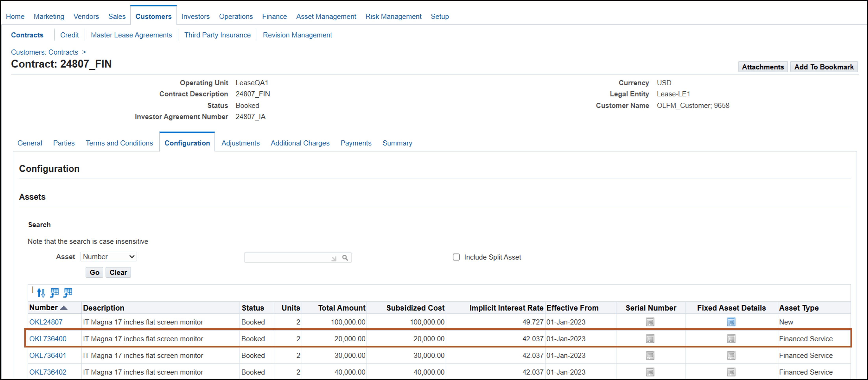
Task: Open Fixed Asset Details for OKL736400
Action: point(731,338)
